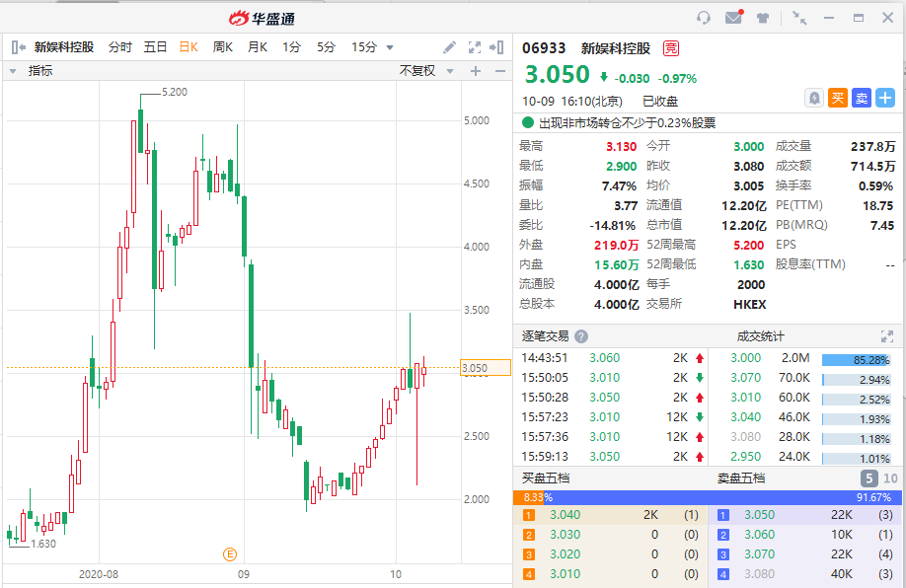Screen dimensions: 906x588
Task: Open the skin theme shirt icon
Action: pos(763,18)
